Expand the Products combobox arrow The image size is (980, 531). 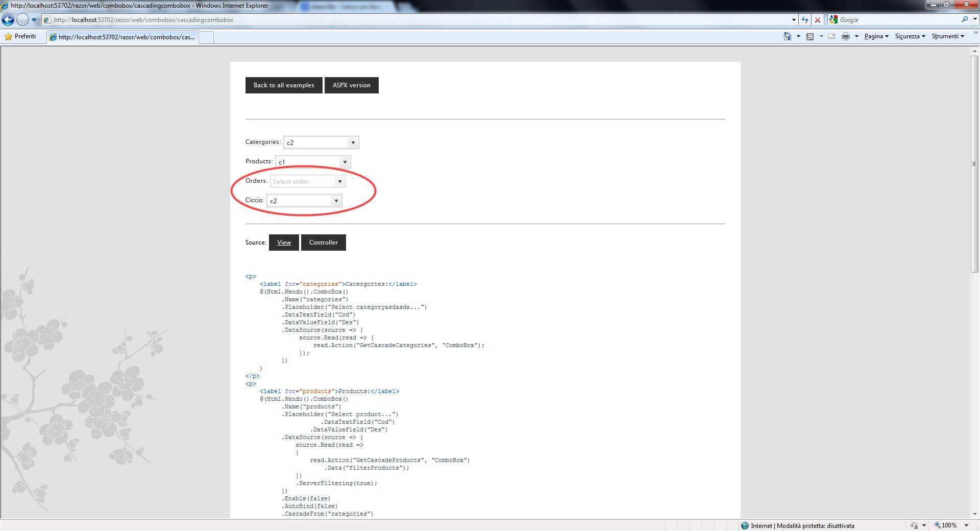[345, 162]
